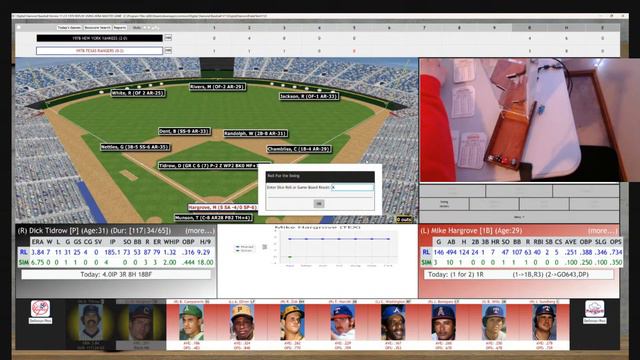Select J. Sundberg C lineup photo
The image size is (640, 360).
click(544, 322)
